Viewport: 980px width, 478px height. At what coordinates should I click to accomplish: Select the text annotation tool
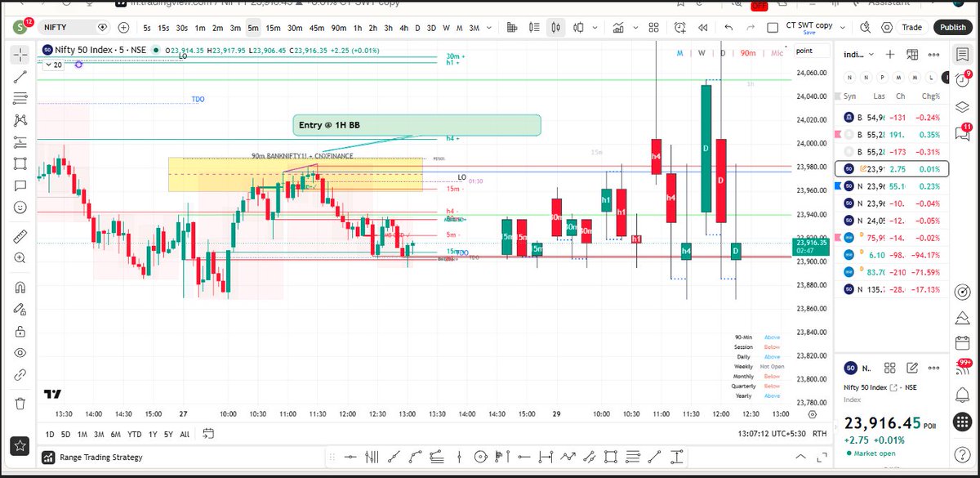pyautogui.click(x=20, y=186)
